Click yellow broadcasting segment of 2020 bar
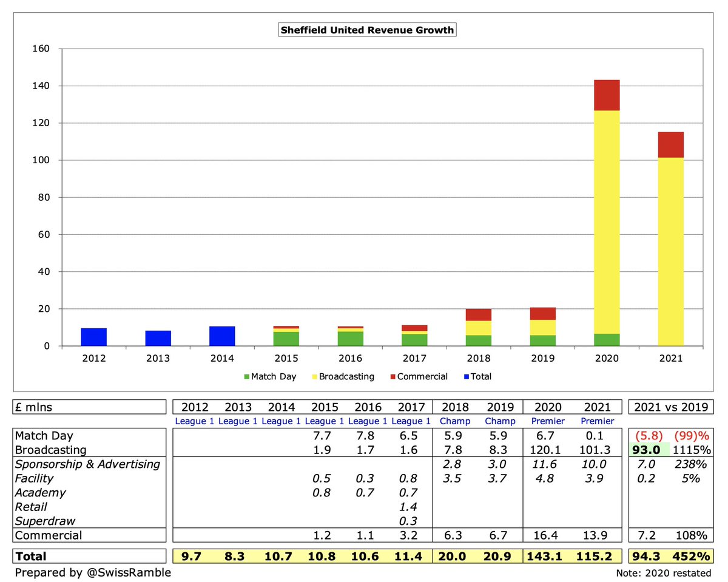 click(x=607, y=222)
